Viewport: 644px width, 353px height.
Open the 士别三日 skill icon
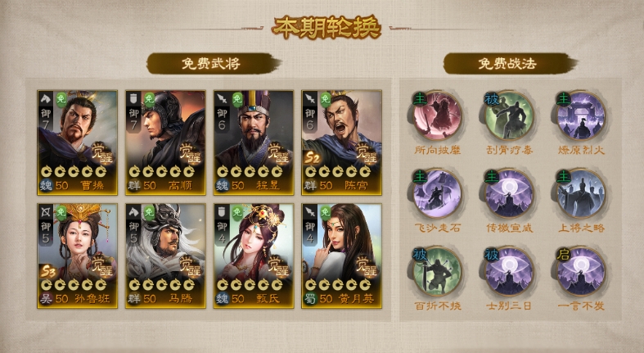(x=509, y=271)
